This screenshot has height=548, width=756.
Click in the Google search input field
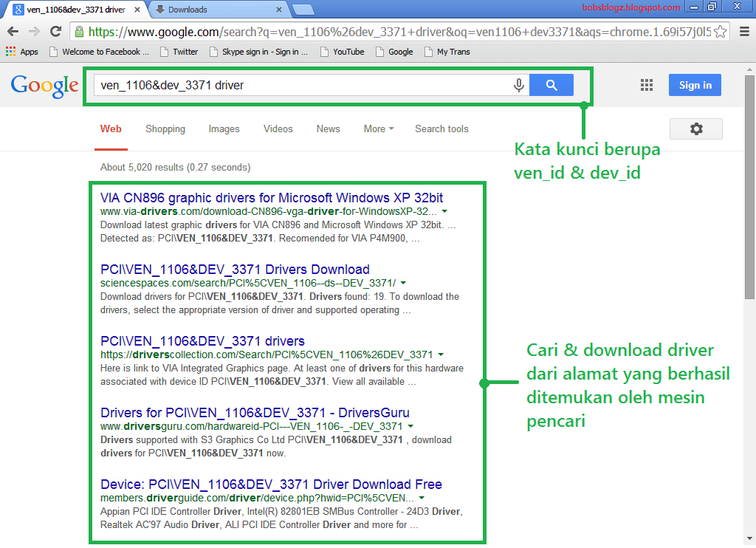pos(303,85)
